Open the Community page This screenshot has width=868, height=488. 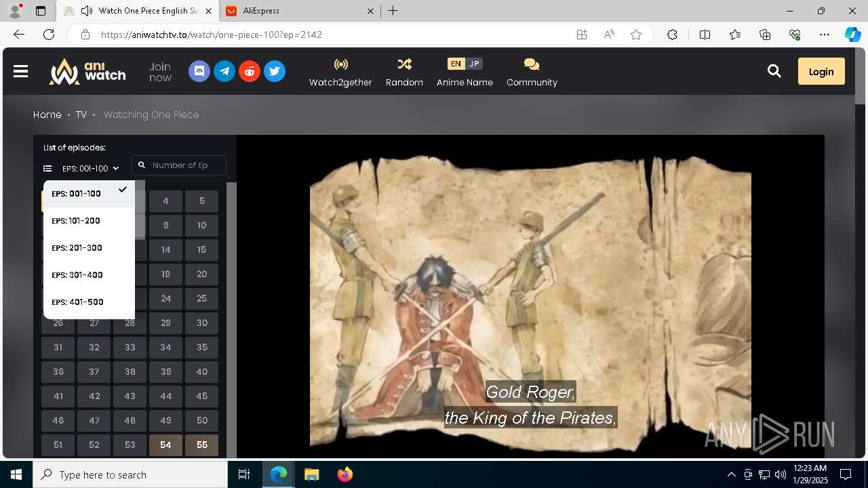(x=532, y=72)
